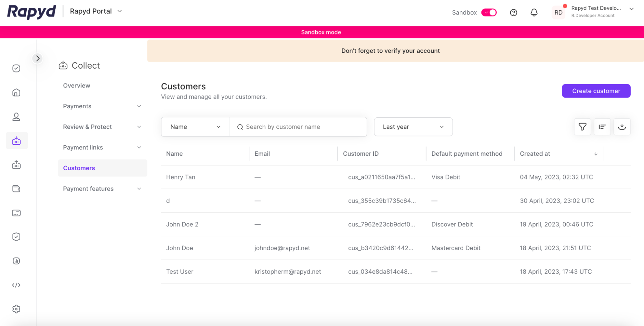Open the column sort options icon
This screenshot has width=644, height=326.
(602, 127)
